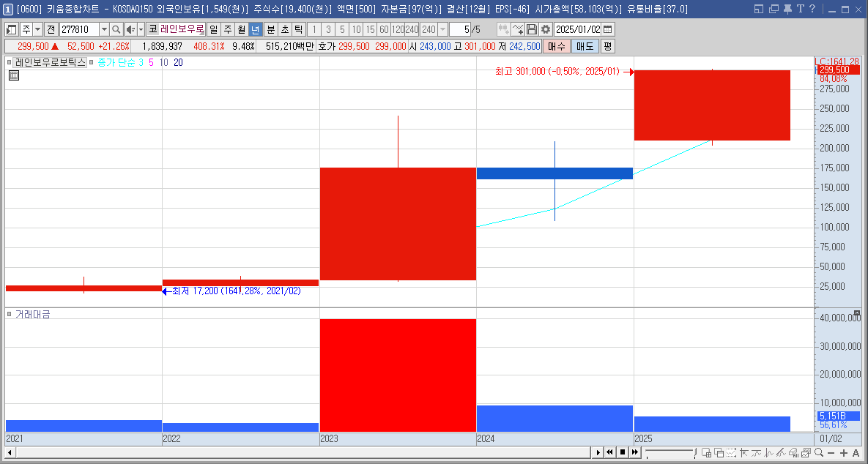Screen dimensions: 868x464
Task: Select the 주 (weekly) period toggle
Action: click(x=228, y=29)
